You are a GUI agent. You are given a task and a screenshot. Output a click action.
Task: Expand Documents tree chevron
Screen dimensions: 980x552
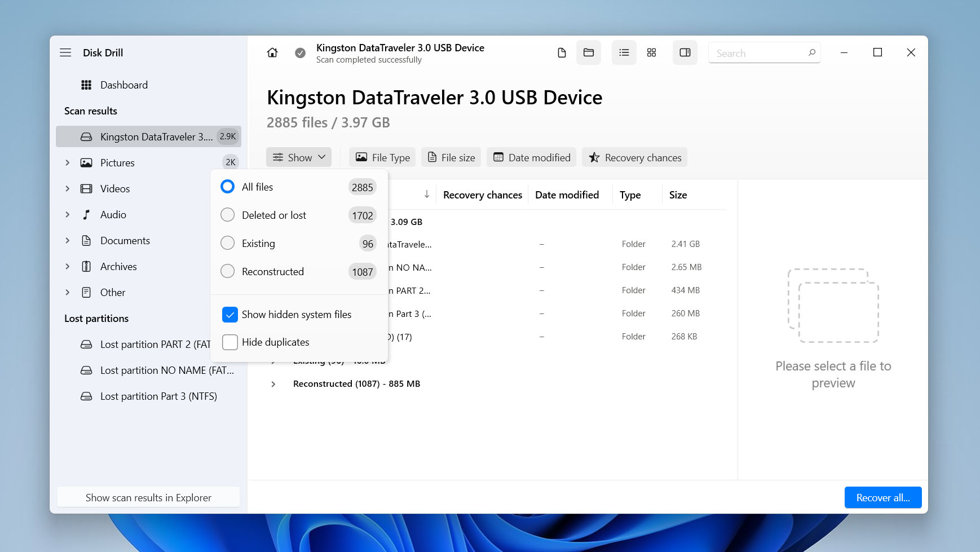coord(68,241)
